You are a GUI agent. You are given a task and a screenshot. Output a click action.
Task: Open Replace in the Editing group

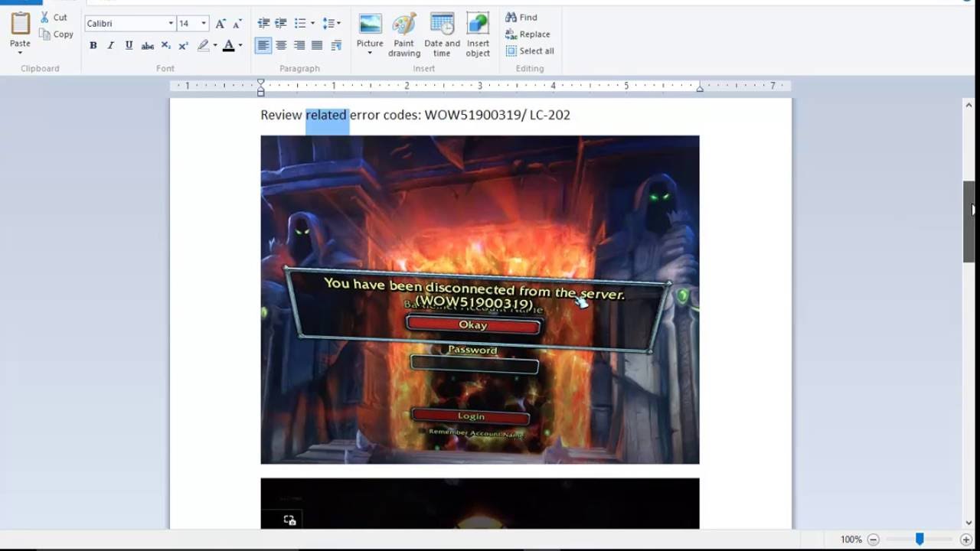(528, 34)
